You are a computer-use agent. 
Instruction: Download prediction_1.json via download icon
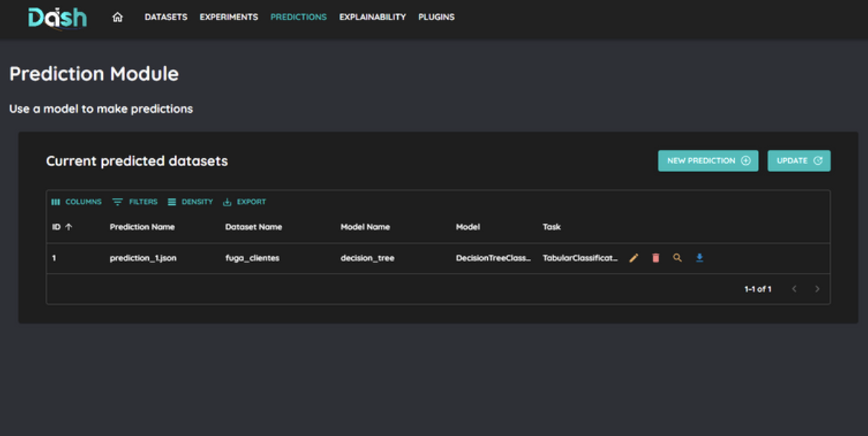699,258
